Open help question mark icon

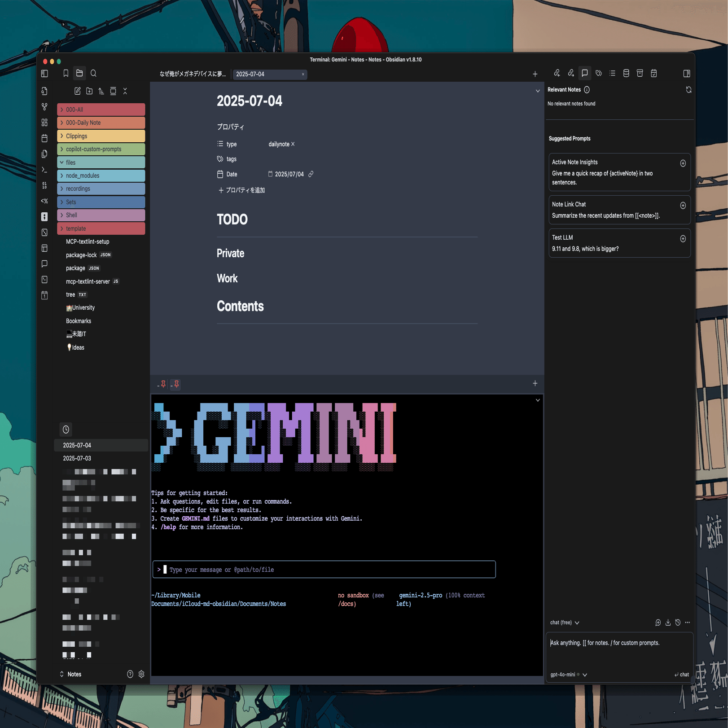pos(130,674)
